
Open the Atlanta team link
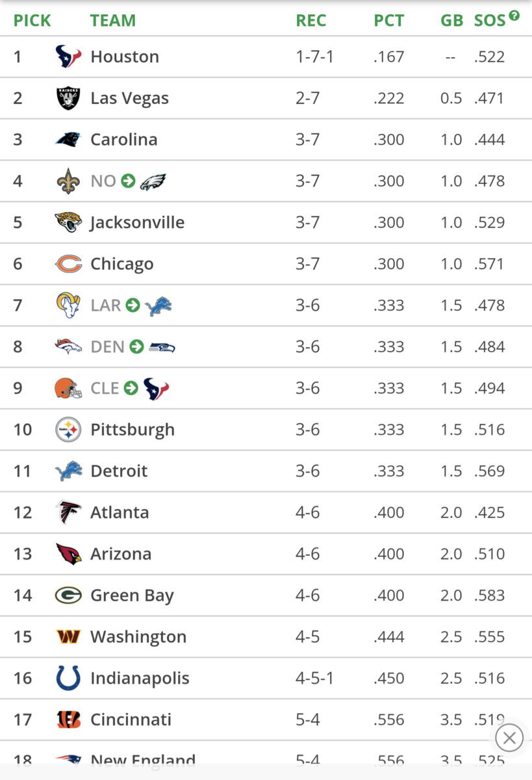120,512
